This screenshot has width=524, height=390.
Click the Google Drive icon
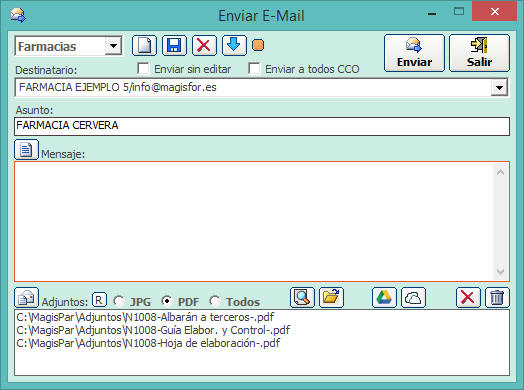[384, 297]
